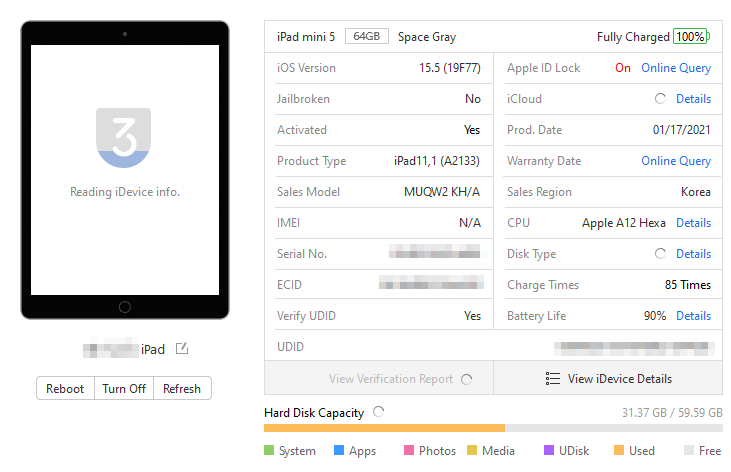731x472 pixels.
Task: Click the Hard Disk Capacity loading spinner
Action: (379, 411)
